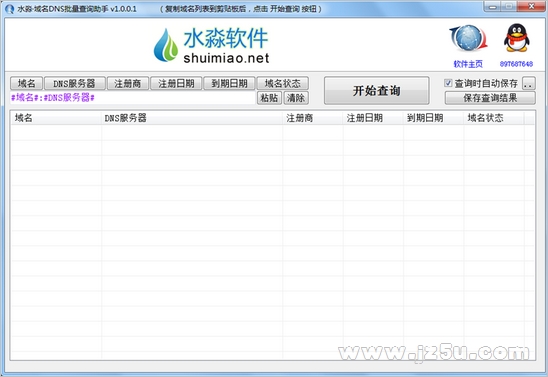Insert the 到期日期 field button

(x=229, y=84)
